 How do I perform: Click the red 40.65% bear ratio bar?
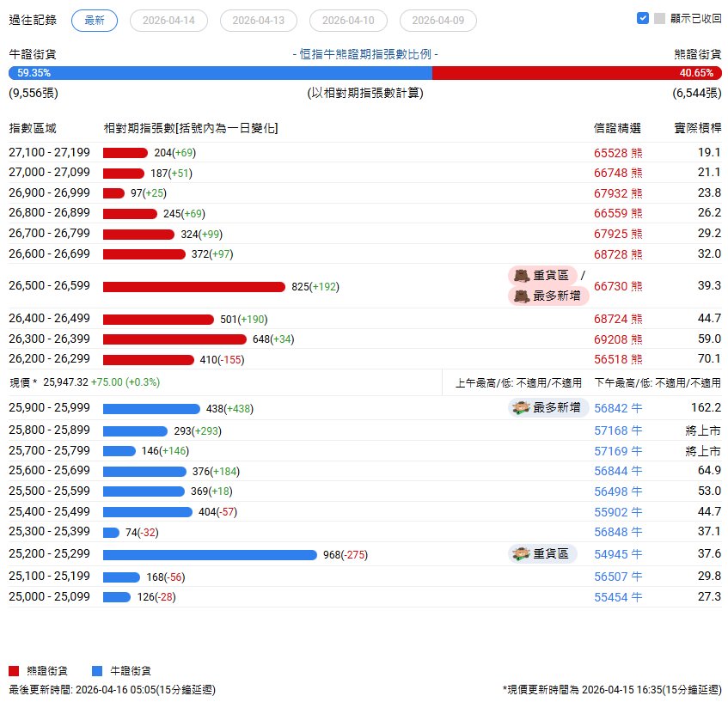(x=577, y=73)
